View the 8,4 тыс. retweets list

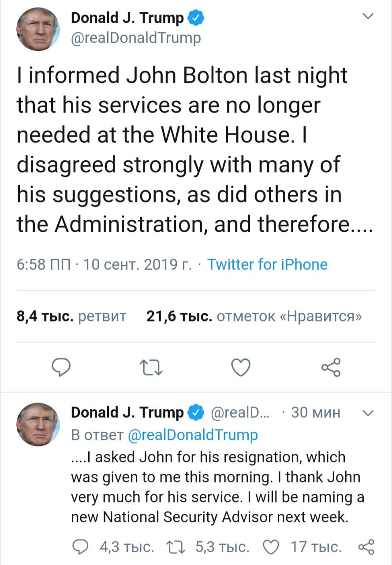[x=71, y=316]
